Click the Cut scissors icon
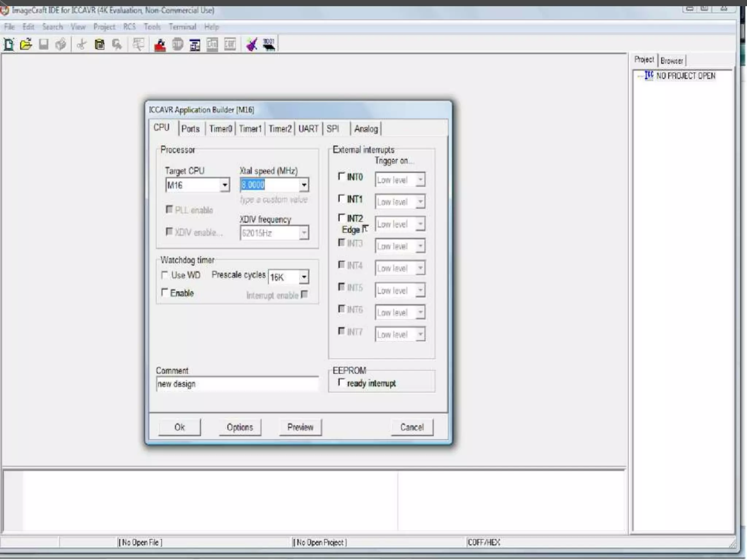This screenshot has height=560, width=747. (x=82, y=44)
